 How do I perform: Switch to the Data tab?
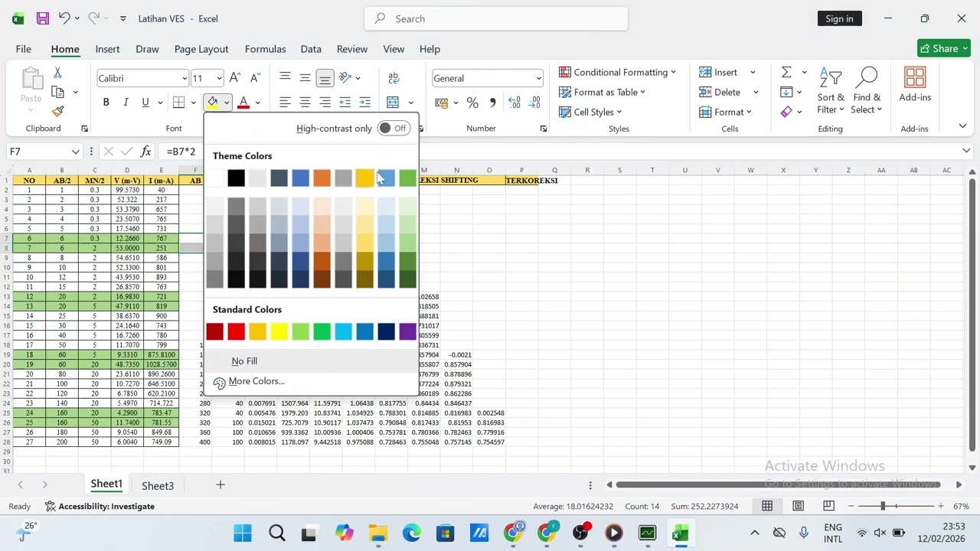[311, 49]
